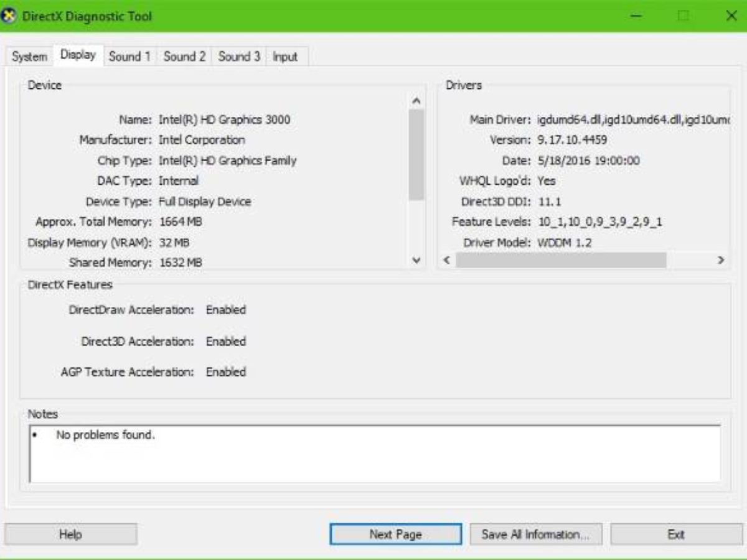Click the DAC Type 'Internal' value
The width and height of the screenshot is (747, 560).
pos(179,181)
